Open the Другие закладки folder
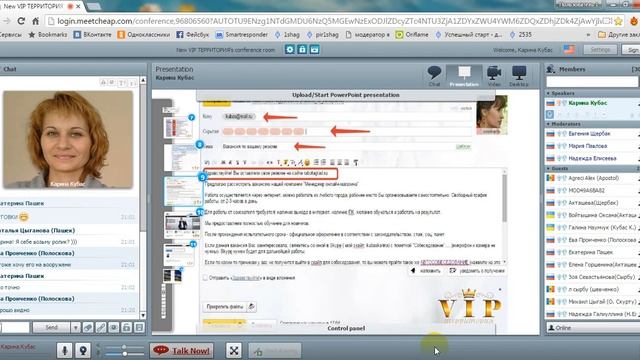The width and height of the screenshot is (640, 360). (618, 35)
